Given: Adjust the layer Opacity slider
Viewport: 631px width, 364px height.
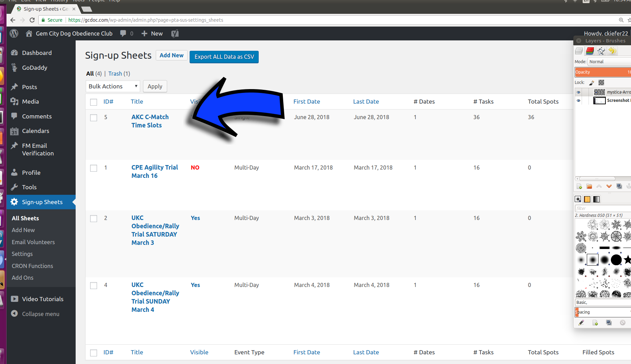Looking at the screenshot, I should click(x=602, y=72).
